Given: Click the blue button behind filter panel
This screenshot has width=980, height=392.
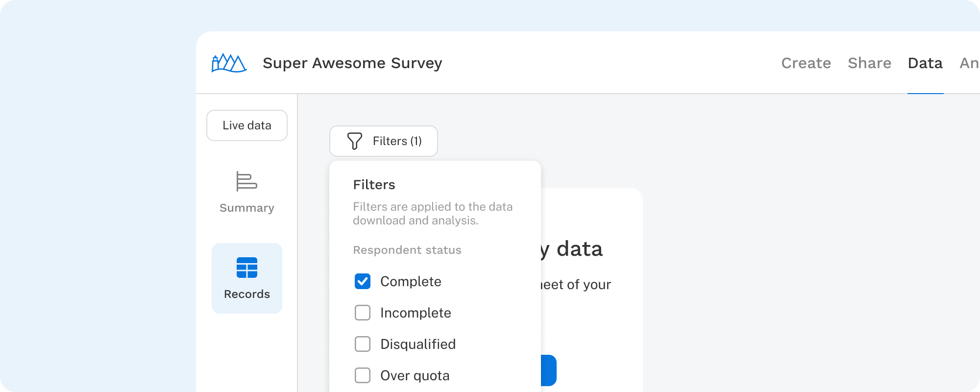Looking at the screenshot, I should [549, 370].
